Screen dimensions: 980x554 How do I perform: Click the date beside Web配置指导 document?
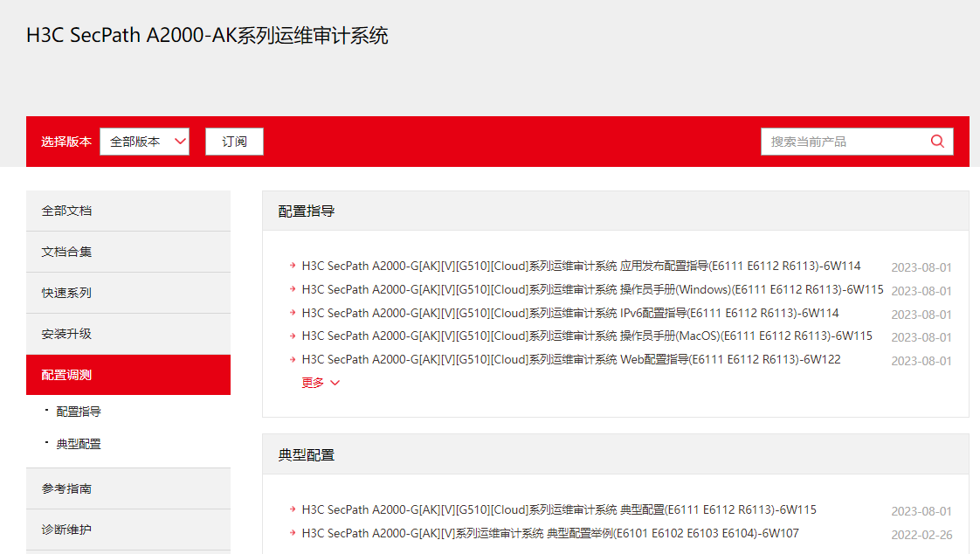[x=921, y=361]
